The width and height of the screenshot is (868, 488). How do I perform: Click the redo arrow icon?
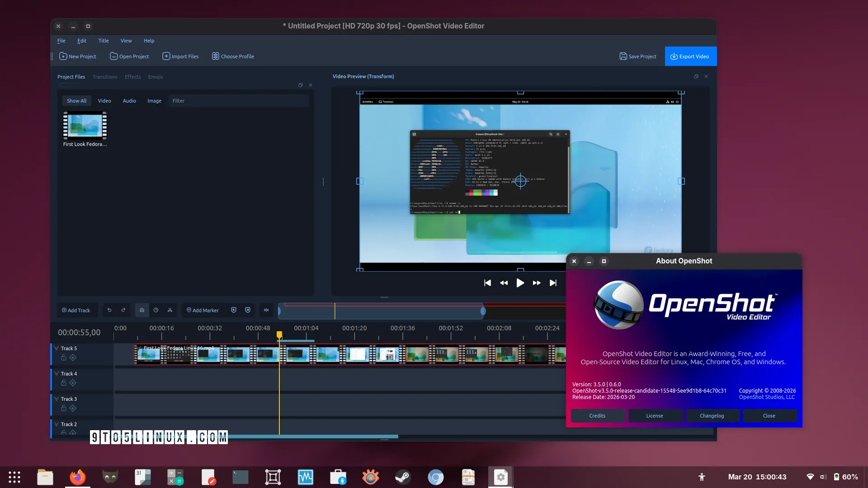[x=123, y=310]
